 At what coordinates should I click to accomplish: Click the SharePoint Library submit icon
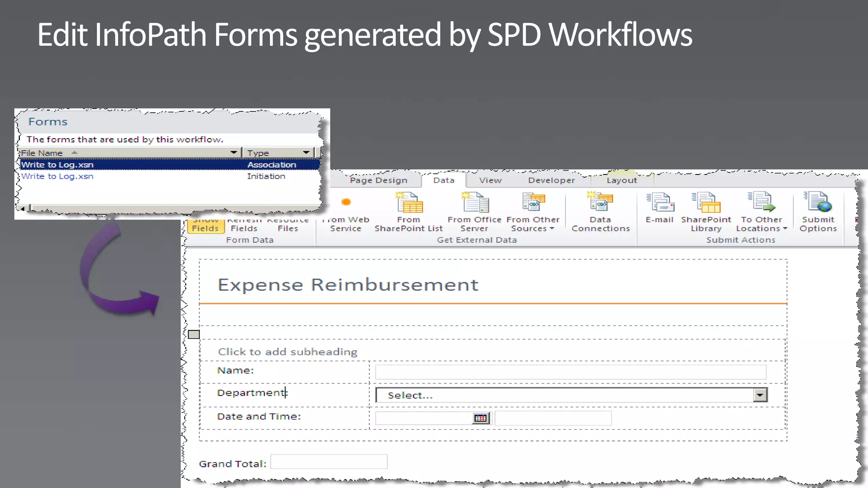tap(706, 202)
